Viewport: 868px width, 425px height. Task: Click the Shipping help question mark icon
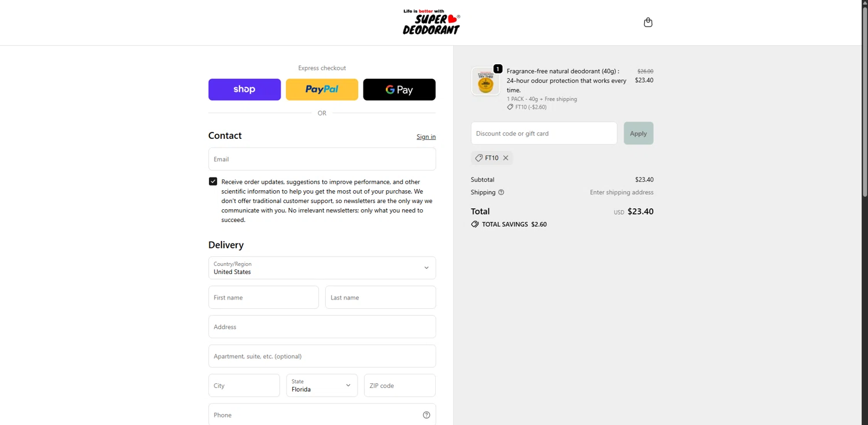[x=501, y=193]
